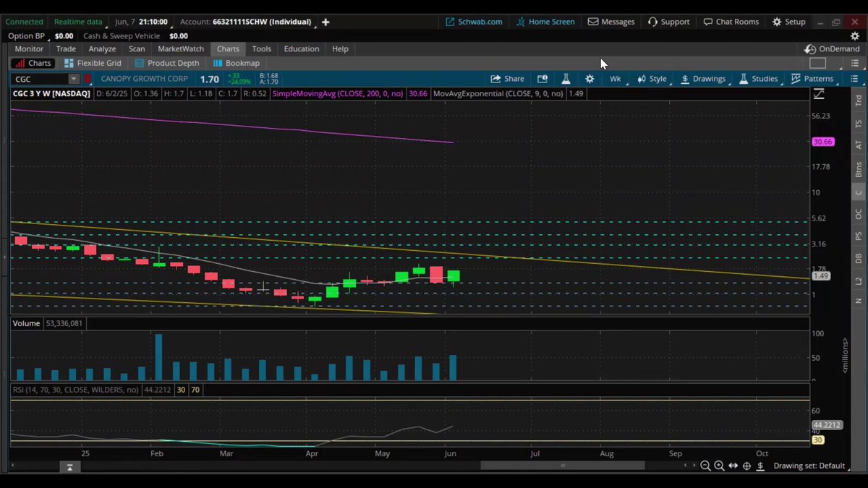Open the Scan tab
The width and height of the screenshot is (868, 488).
137,49
